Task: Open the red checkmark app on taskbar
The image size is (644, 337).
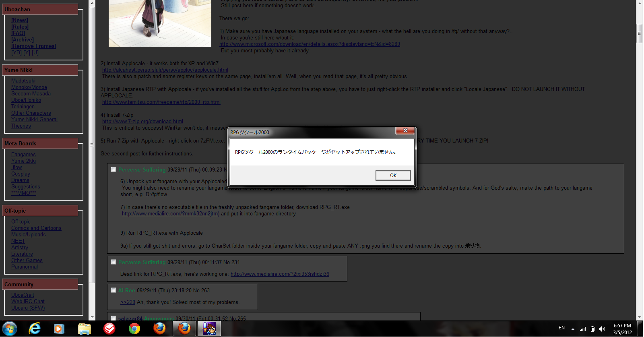Action: (x=109, y=329)
